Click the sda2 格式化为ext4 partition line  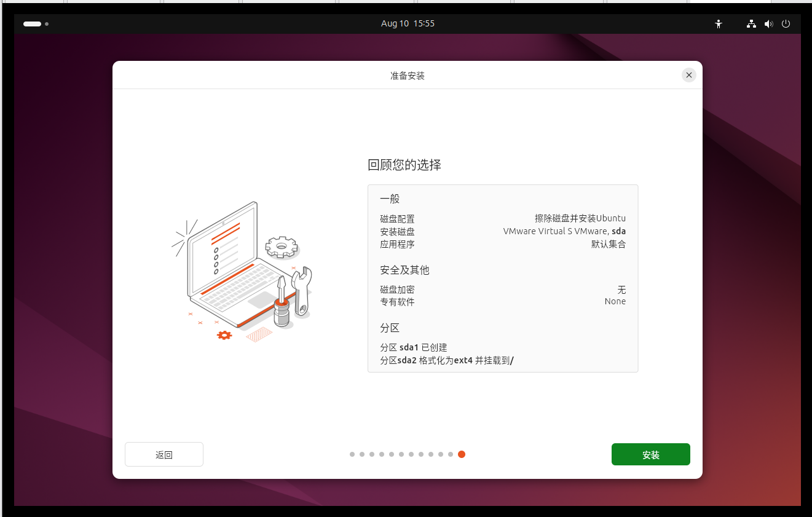click(x=447, y=361)
